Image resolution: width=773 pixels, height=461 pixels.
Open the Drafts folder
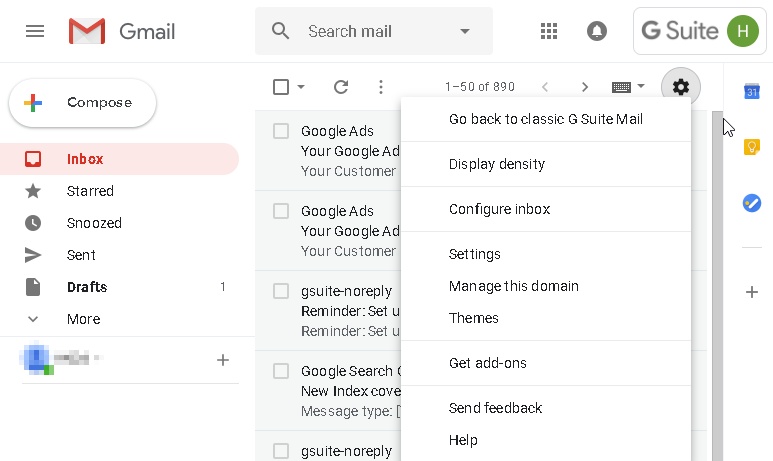point(119,287)
